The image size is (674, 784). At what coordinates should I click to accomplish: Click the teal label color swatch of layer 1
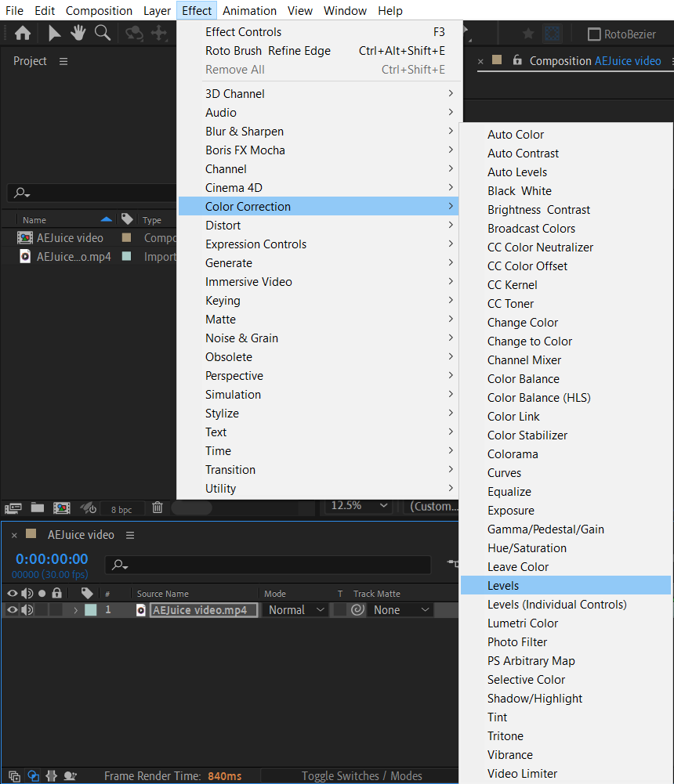click(91, 610)
